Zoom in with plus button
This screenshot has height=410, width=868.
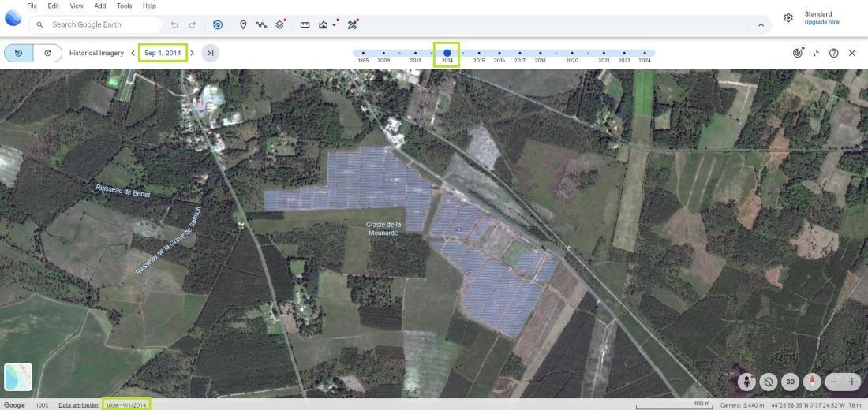coord(852,382)
